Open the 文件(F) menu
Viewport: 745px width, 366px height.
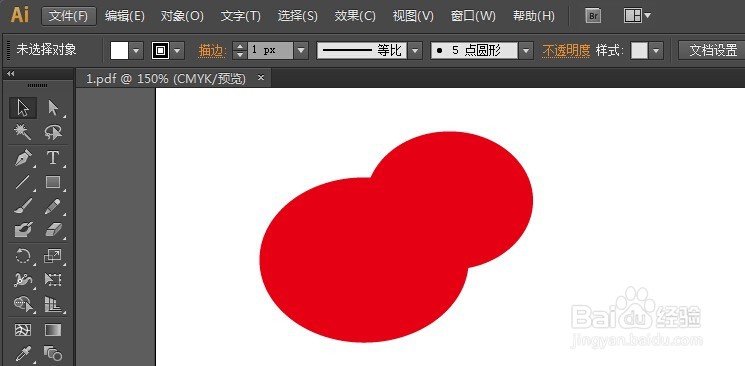[x=69, y=16]
